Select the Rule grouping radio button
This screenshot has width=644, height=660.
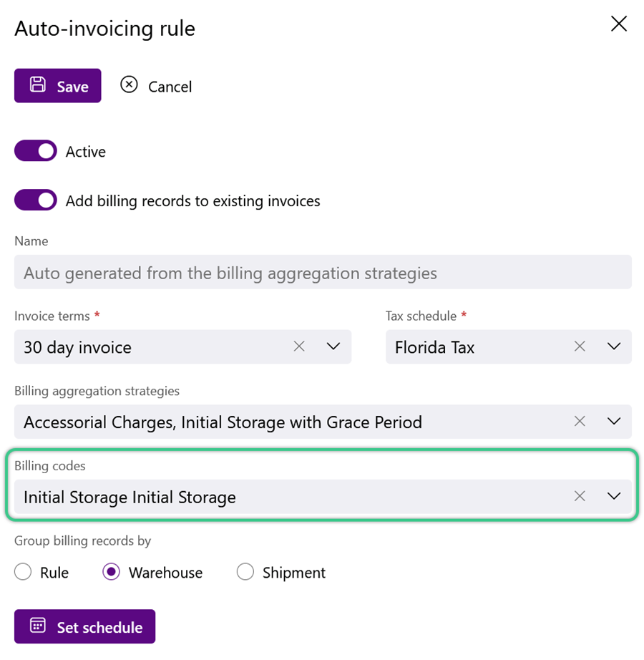(x=23, y=573)
